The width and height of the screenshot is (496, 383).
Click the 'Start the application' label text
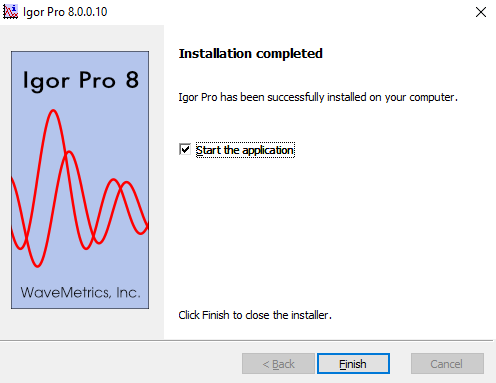(x=245, y=150)
